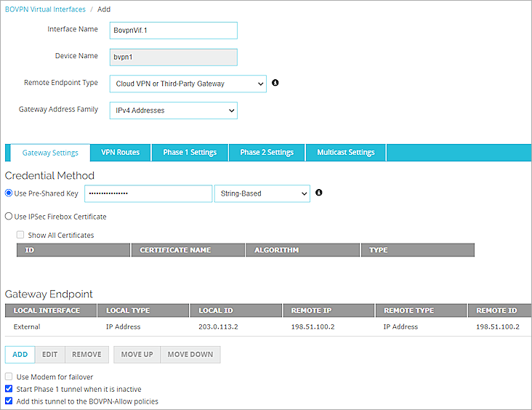The width and height of the screenshot is (532, 410).
Task: Check Show All Certificates box
Action: pos(20,235)
